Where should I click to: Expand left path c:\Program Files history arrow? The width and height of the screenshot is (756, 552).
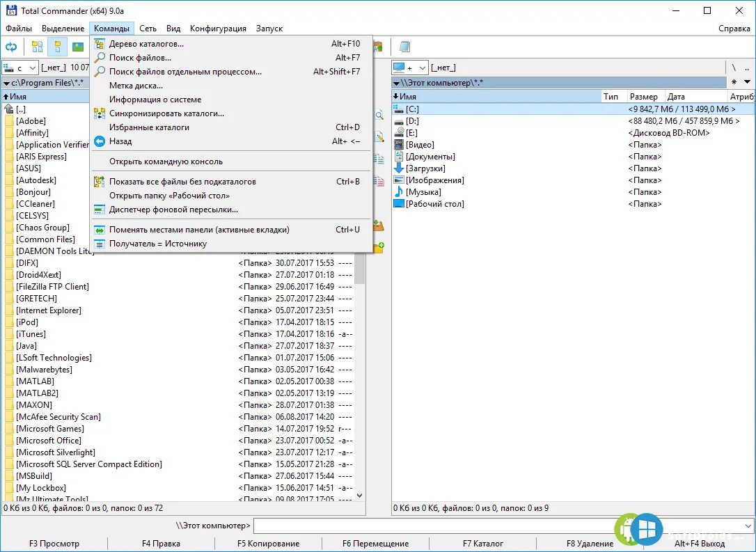6,84
